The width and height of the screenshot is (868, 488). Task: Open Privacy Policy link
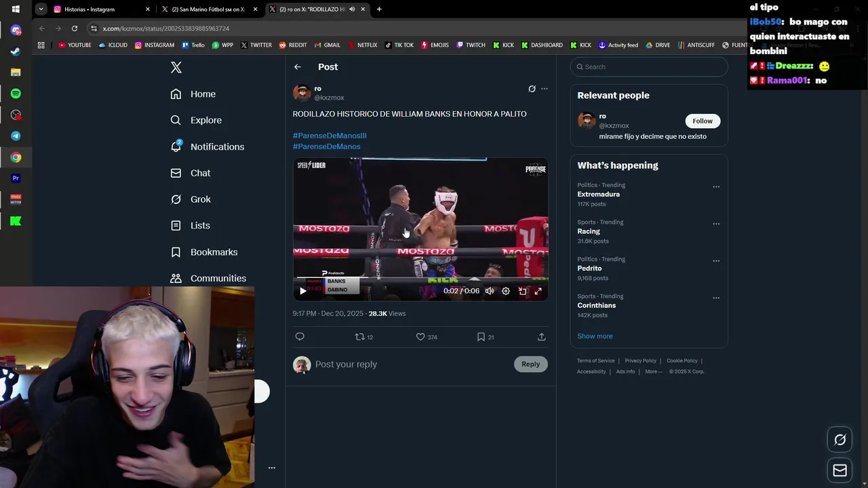click(641, 361)
